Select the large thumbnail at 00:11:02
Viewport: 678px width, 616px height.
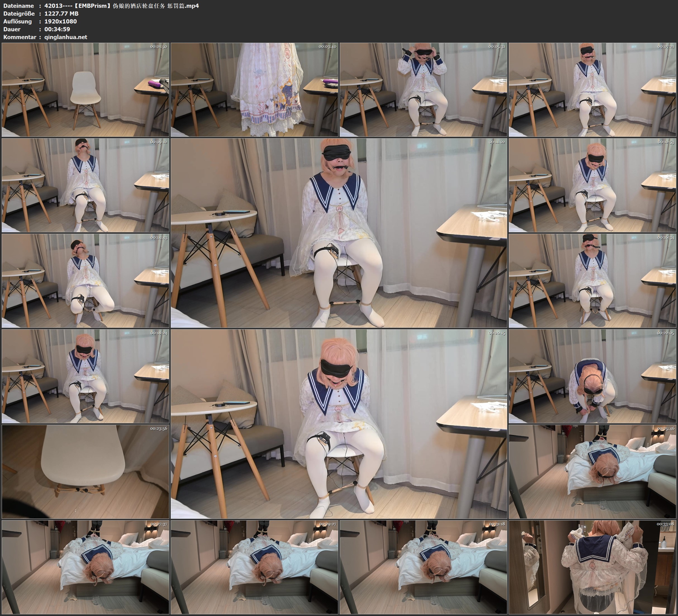tap(339, 233)
